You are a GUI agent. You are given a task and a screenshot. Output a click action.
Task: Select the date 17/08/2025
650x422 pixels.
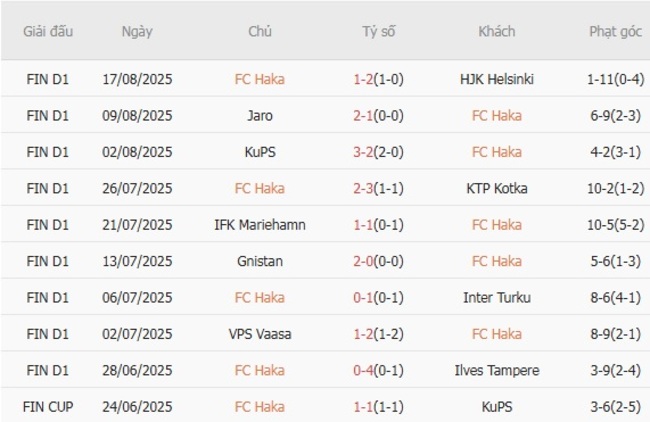tap(137, 79)
